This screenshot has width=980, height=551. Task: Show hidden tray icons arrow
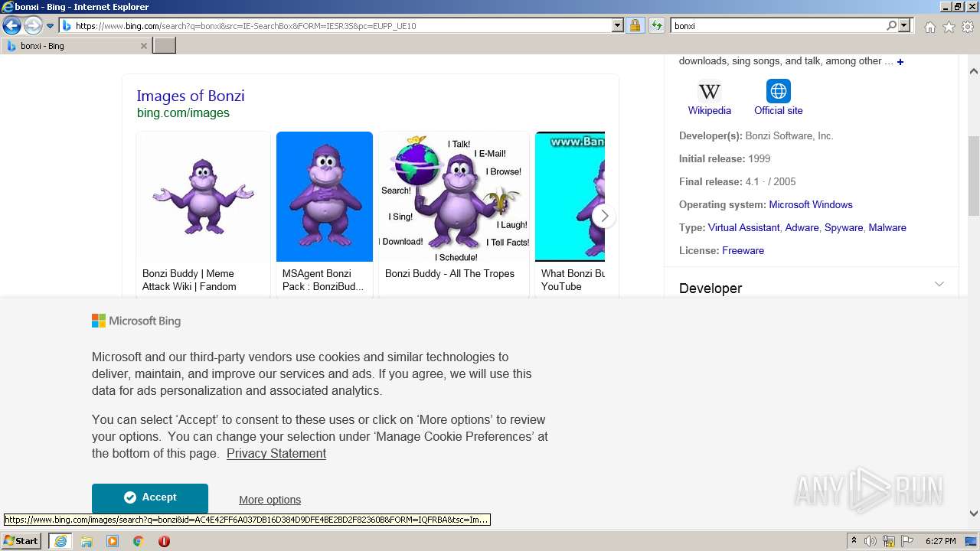tap(854, 541)
